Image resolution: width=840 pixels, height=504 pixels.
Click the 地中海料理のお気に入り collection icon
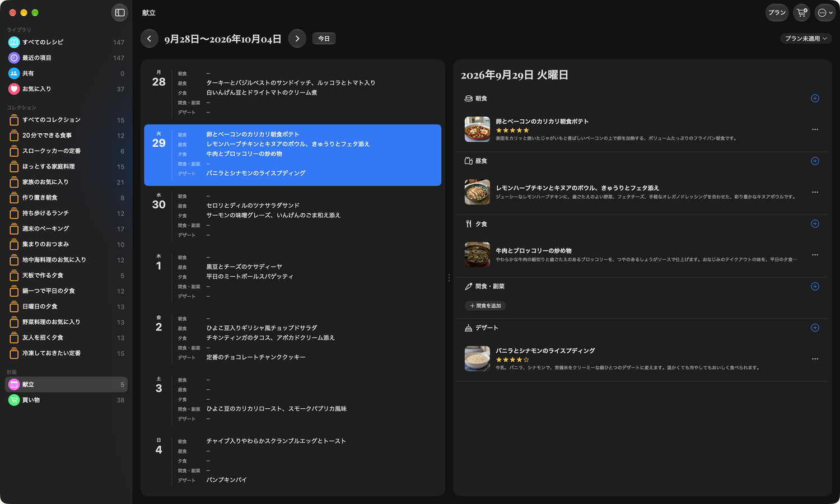tap(14, 260)
